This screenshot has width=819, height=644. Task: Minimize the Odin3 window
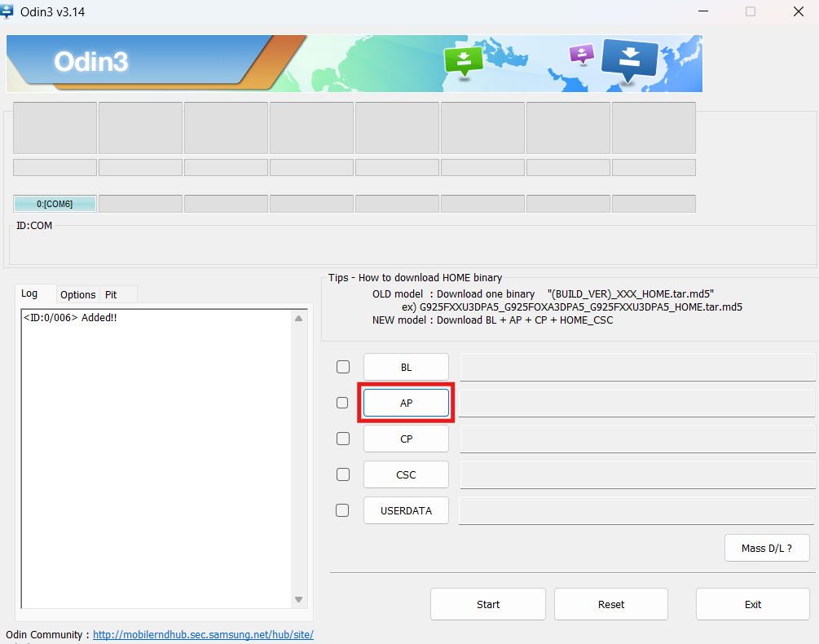[703, 11]
